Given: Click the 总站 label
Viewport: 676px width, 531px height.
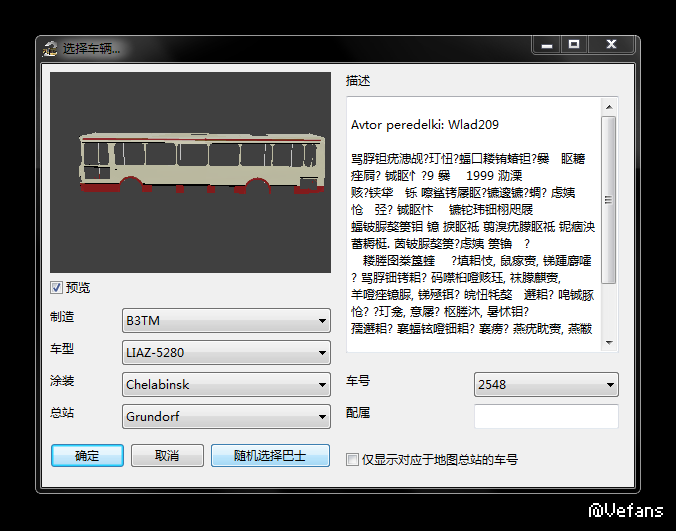Looking at the screenshot, I should pyautogui.click(x=62, y=413).
